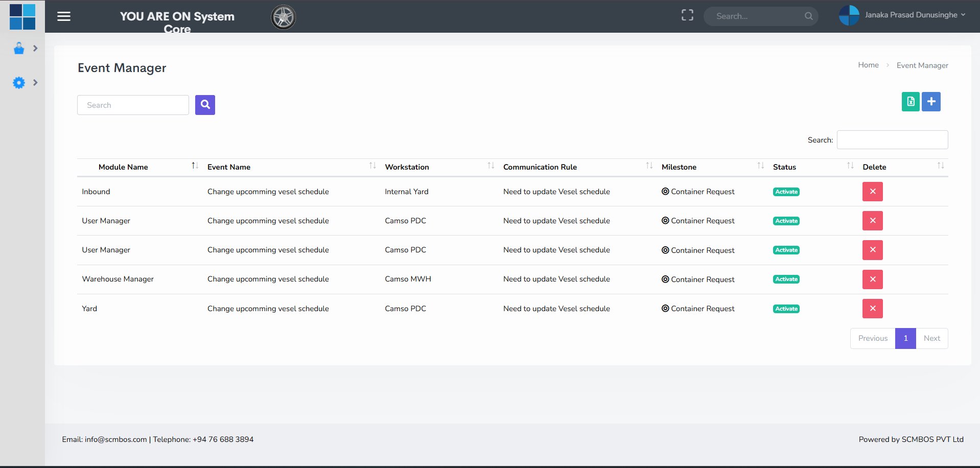Delete the Warehouse Manager event row

point(872,279)
